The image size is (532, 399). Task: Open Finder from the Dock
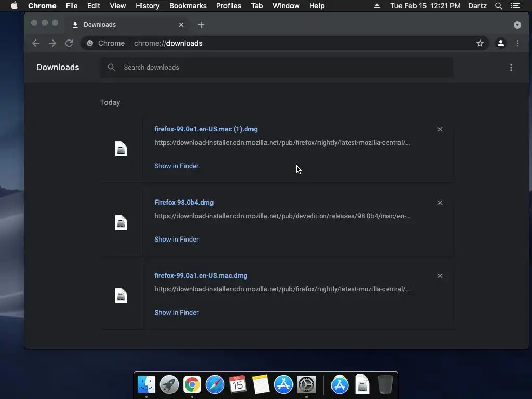[x=147, y=384]
